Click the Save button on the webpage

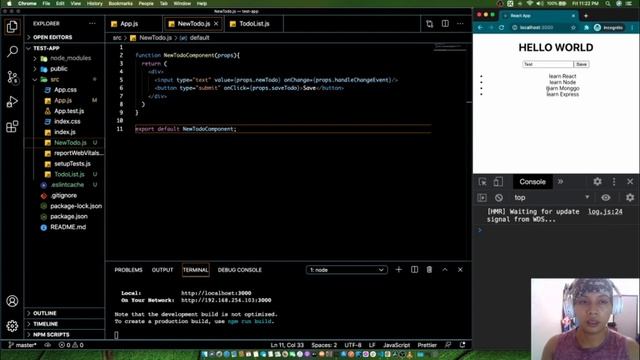pyautogui.click(x=581, y=64)
